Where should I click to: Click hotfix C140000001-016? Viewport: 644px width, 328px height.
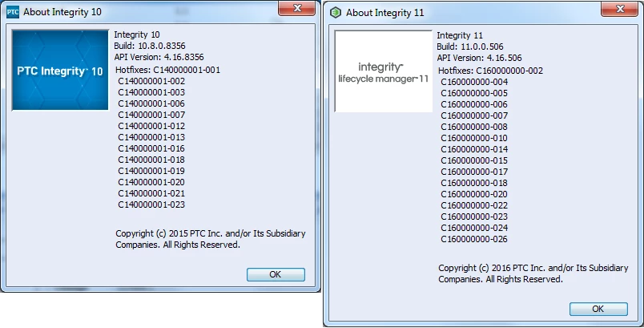click(151, 148)
